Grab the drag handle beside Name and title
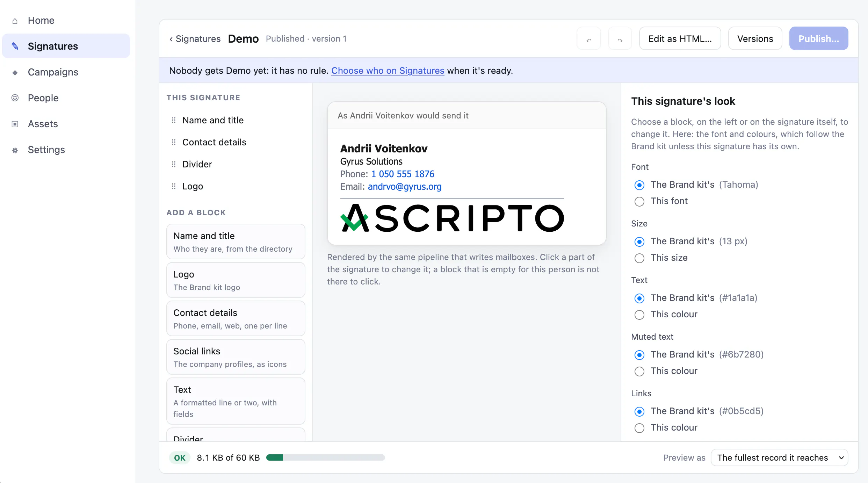This screenshot has height=483, width=868. click(174, 120)
